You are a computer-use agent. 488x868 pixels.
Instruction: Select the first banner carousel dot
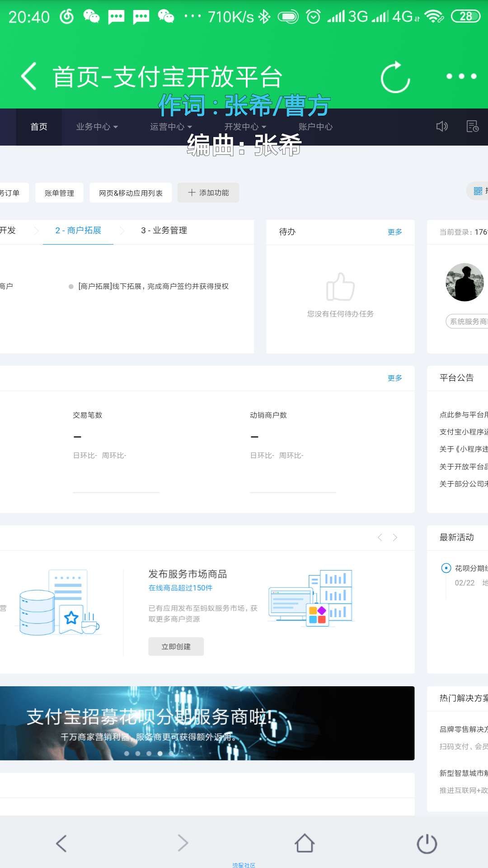coord(127,753)
